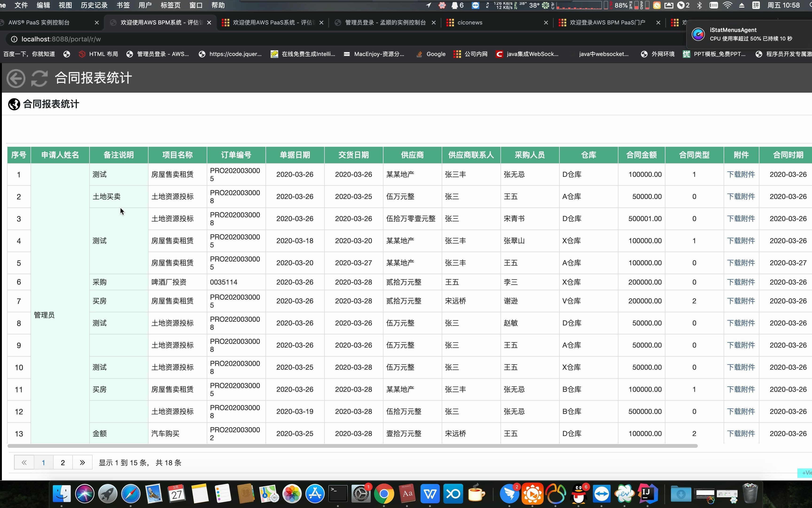The width and height of the screenshot is (812, 508).
Task: Launch Siri from the dock
Action: 85,494
